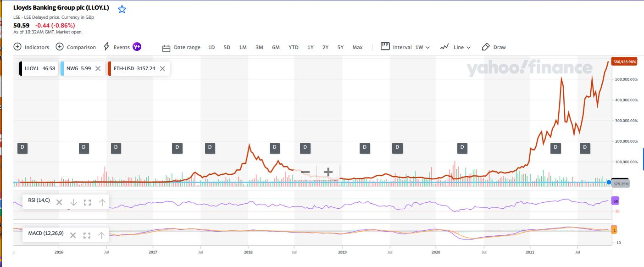
Task: Select the 1Y time range
Action: [x=311, y=47]
